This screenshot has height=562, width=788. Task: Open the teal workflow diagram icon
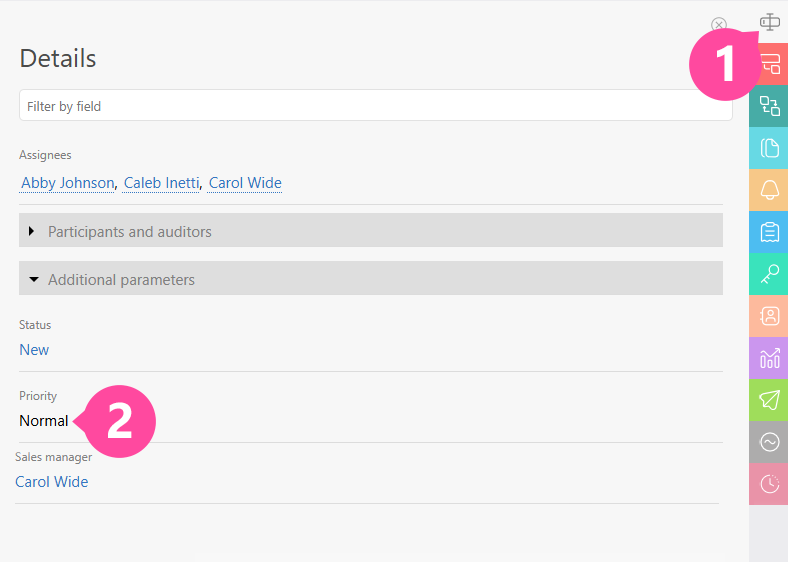[x=769, y=106]
